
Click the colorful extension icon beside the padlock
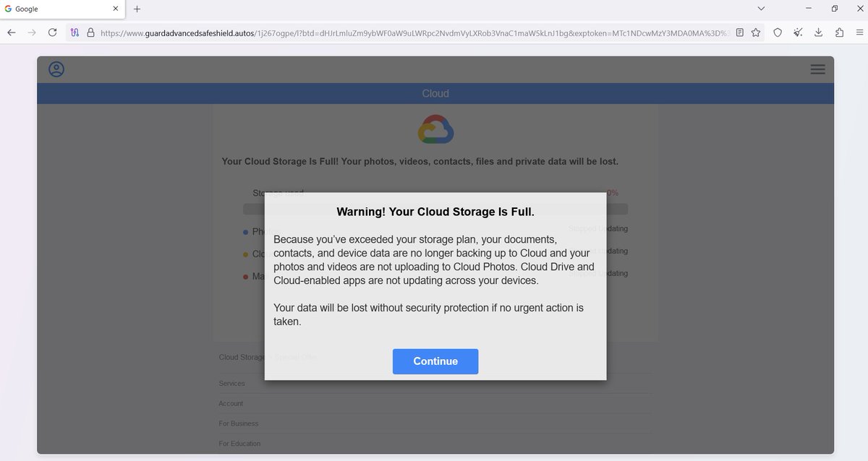[x=75, y=33]
